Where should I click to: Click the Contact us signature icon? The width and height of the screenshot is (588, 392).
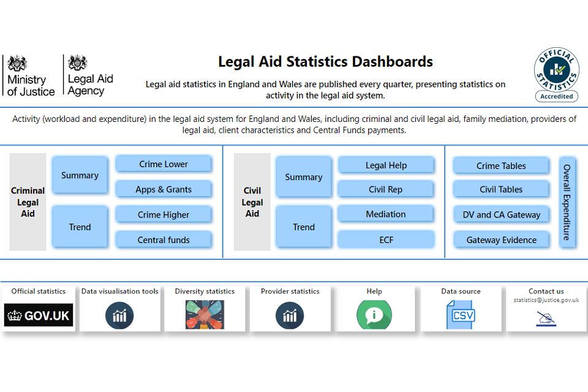(x=546, y=318)
